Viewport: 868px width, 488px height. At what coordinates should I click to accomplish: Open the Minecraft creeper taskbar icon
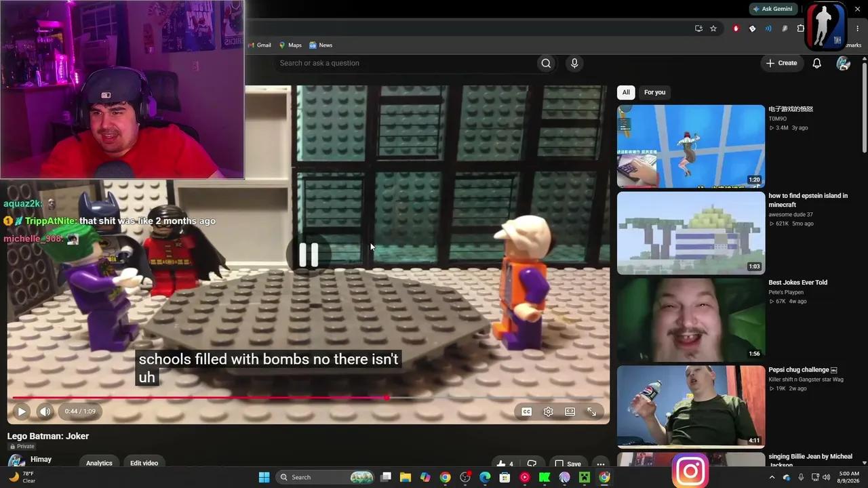tap(584, 477)
